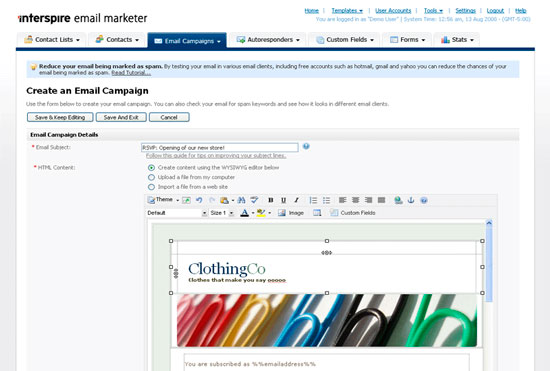The image size is (550, 371).
Task: Click the lightbulb tip icon in banner
Action: point(34,67)
